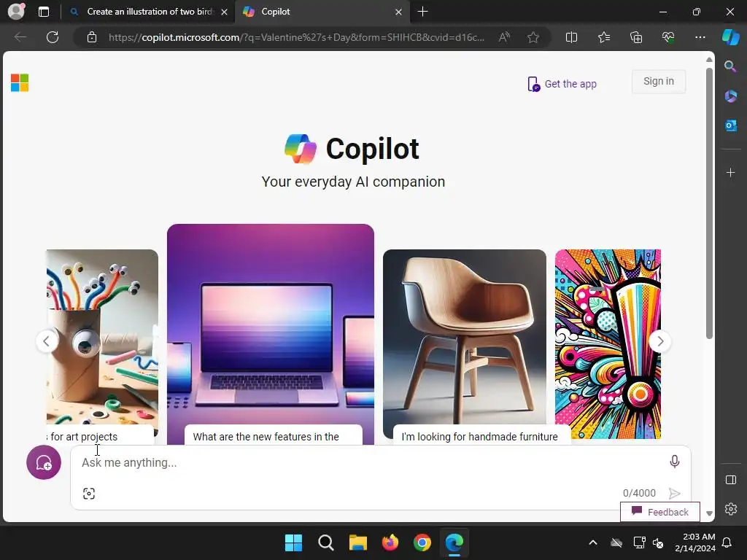Launch Chrome from taskbar

tap(422, 542)
